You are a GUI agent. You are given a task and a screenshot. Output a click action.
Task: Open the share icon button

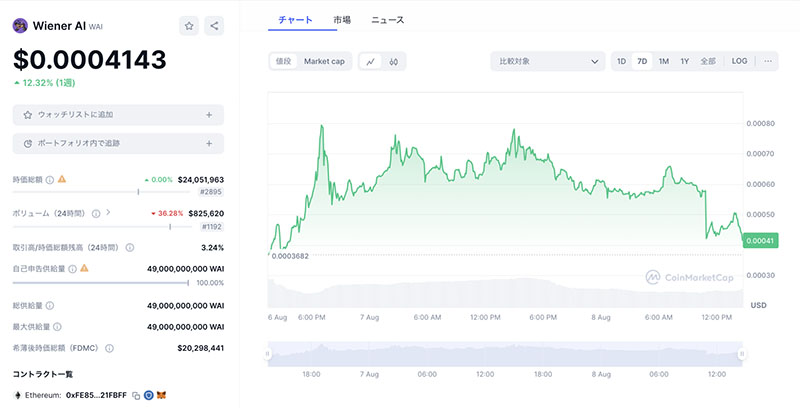[214, 25]
